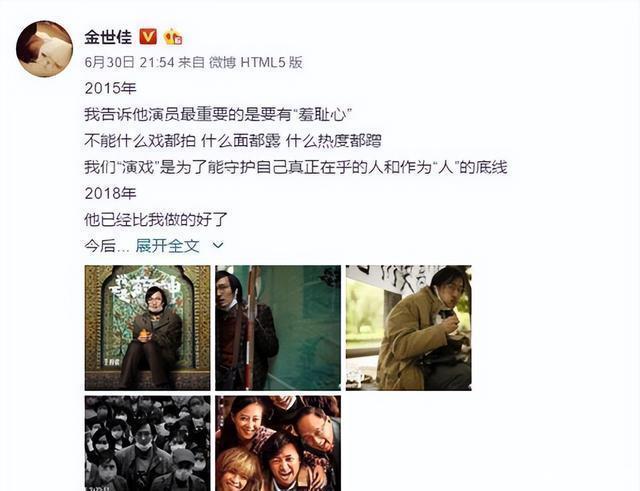
Task: Click the membership crown badge icon
Action: (173, 37)
